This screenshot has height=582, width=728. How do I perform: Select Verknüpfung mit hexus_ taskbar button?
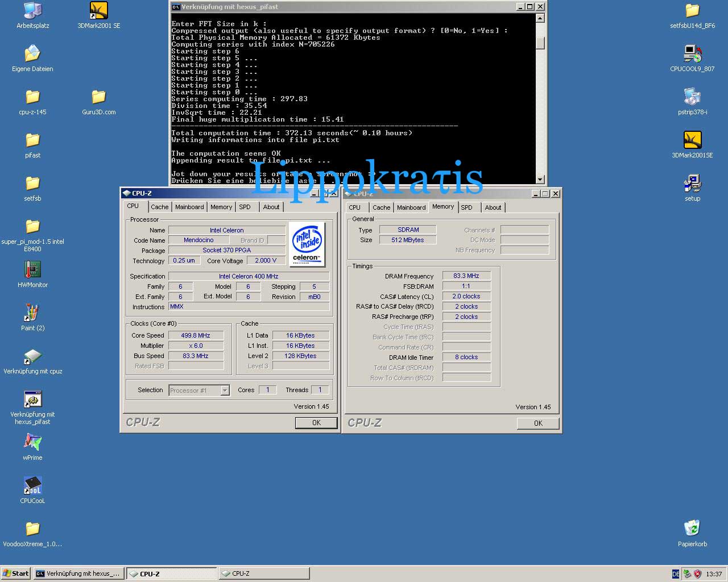tap(78, 573)
